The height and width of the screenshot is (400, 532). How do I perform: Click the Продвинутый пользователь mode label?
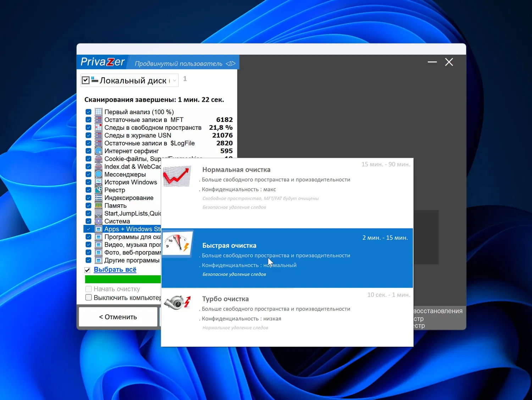[178, 64]
